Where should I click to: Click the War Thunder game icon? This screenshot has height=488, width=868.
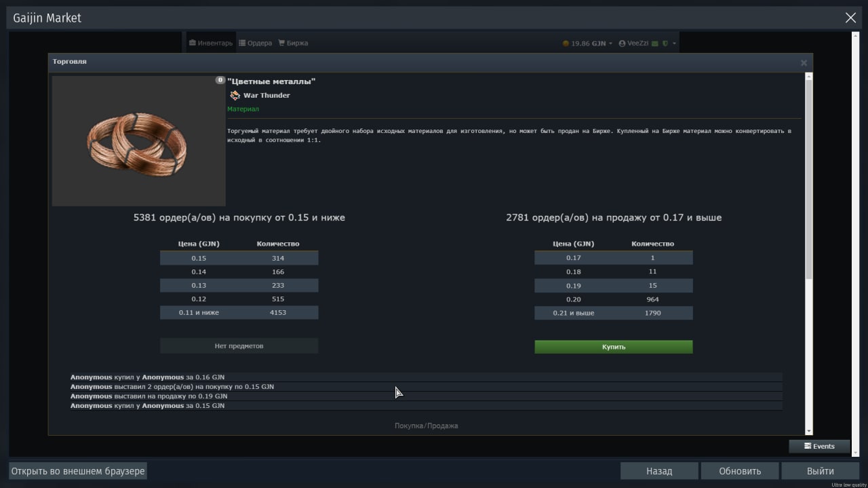[x=235, y=95]
